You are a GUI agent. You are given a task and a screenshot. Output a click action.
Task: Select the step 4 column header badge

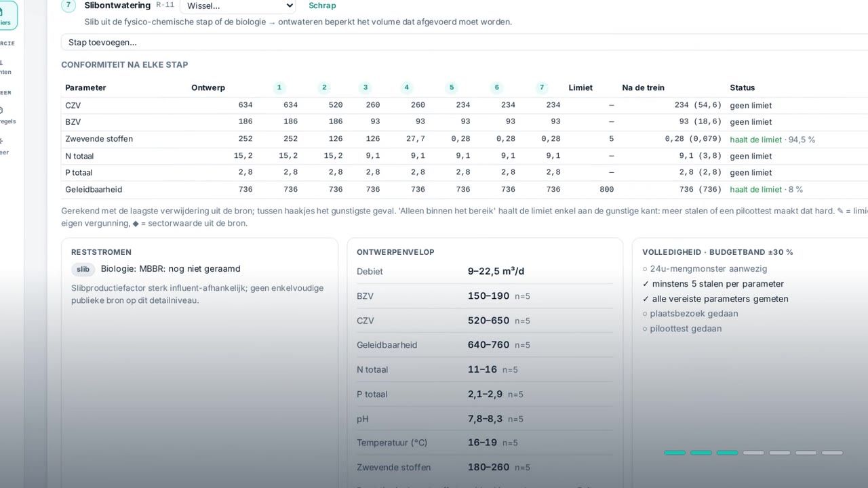pos(407,87)
